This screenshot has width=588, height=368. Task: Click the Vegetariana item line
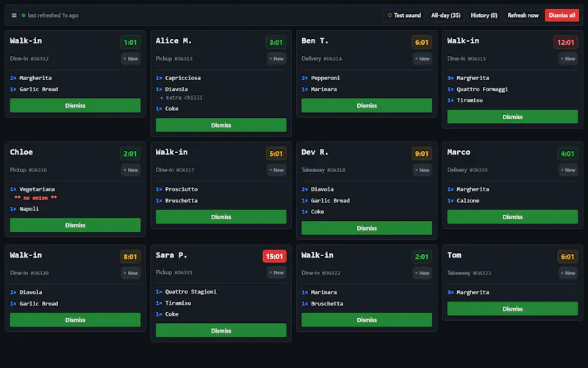coord(32,189)
